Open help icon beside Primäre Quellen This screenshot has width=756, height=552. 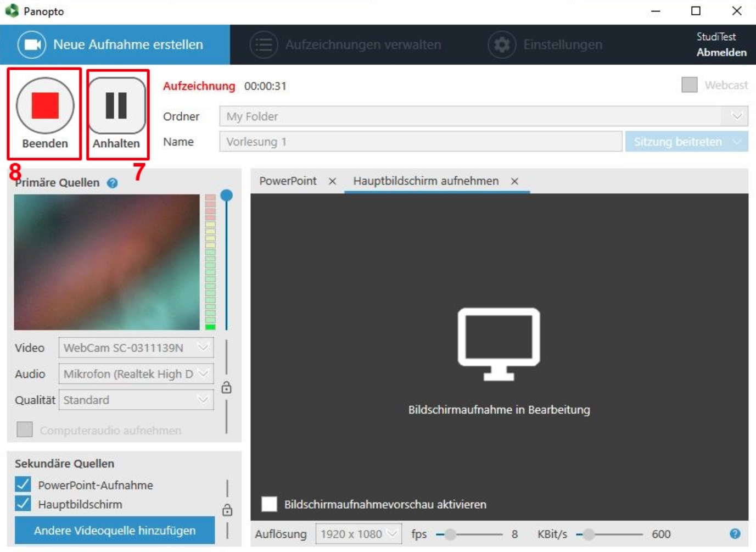(113, 183)
